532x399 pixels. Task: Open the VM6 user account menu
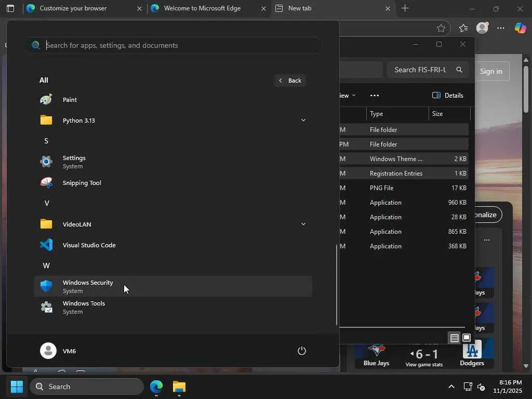pyautogui.click(x=58, y=351)
